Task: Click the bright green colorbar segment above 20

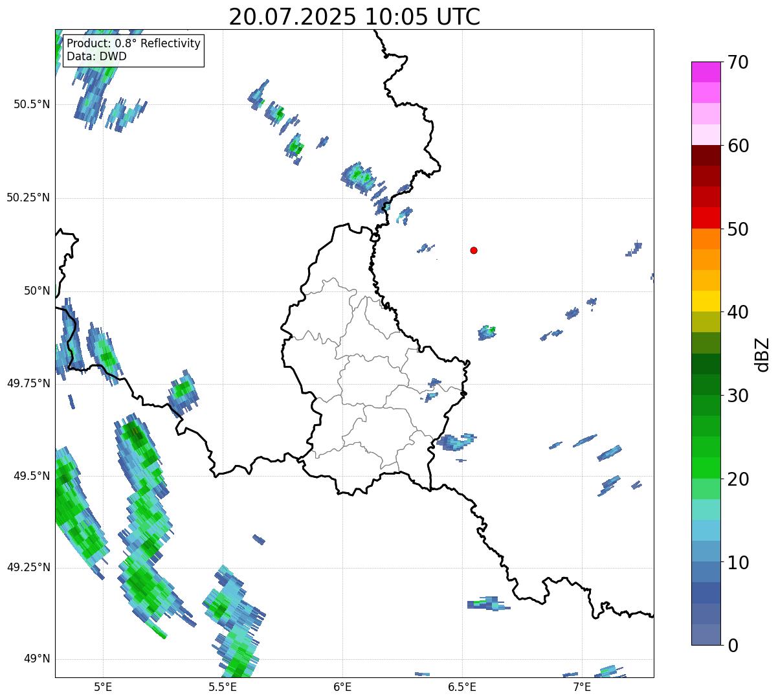Action: pos(706,468)
